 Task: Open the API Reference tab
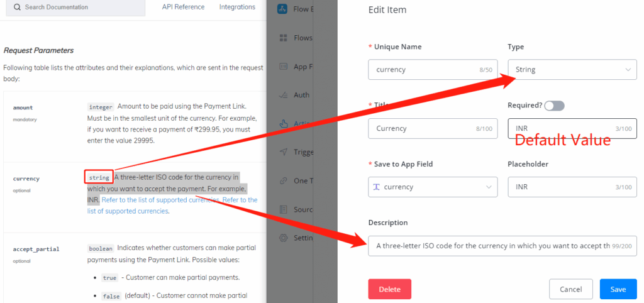coord(184,7)
